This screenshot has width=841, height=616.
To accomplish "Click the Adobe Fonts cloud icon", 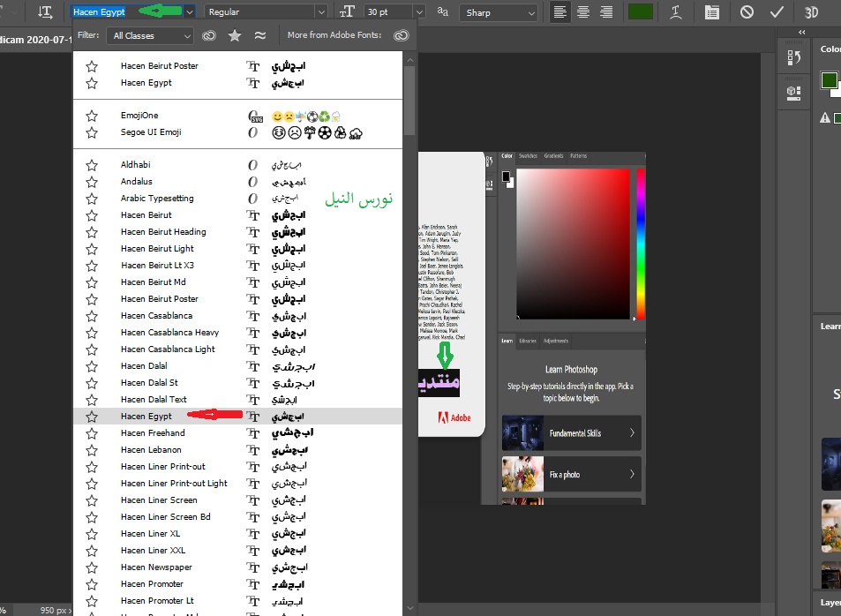I will coord(402,36).
